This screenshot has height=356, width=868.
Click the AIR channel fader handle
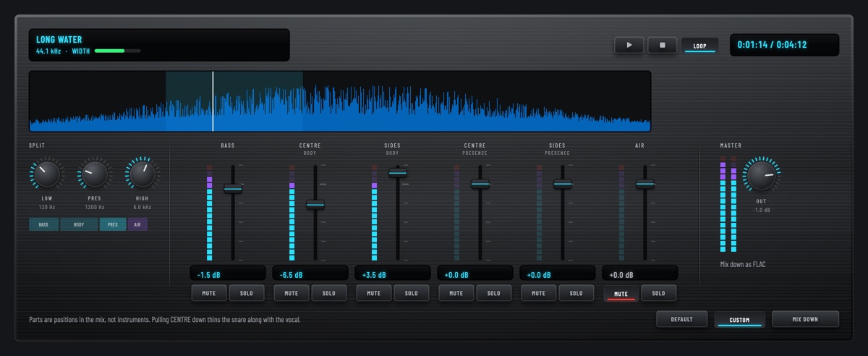[645, 184]
